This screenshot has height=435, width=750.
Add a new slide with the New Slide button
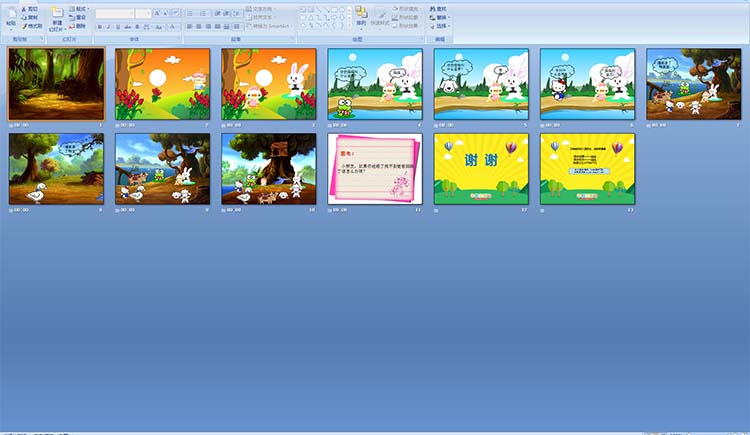(x=57, y=18)
